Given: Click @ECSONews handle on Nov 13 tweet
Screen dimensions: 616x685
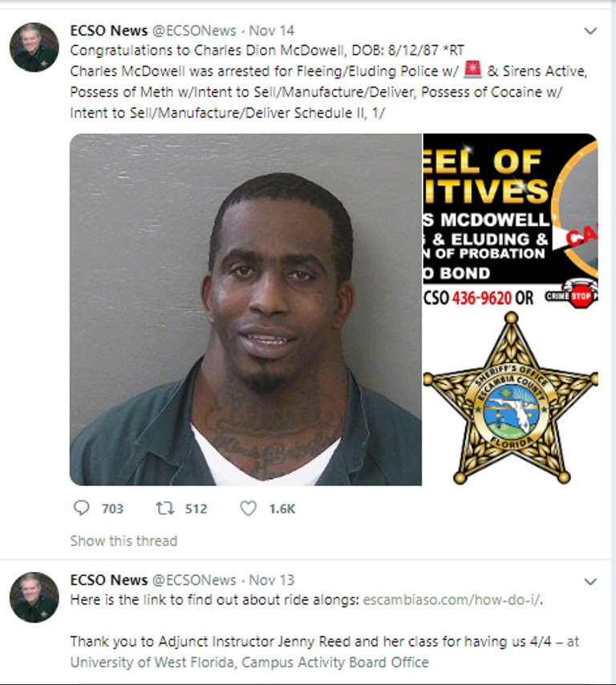Looking at the screenshot, I should tap(194, 580).
